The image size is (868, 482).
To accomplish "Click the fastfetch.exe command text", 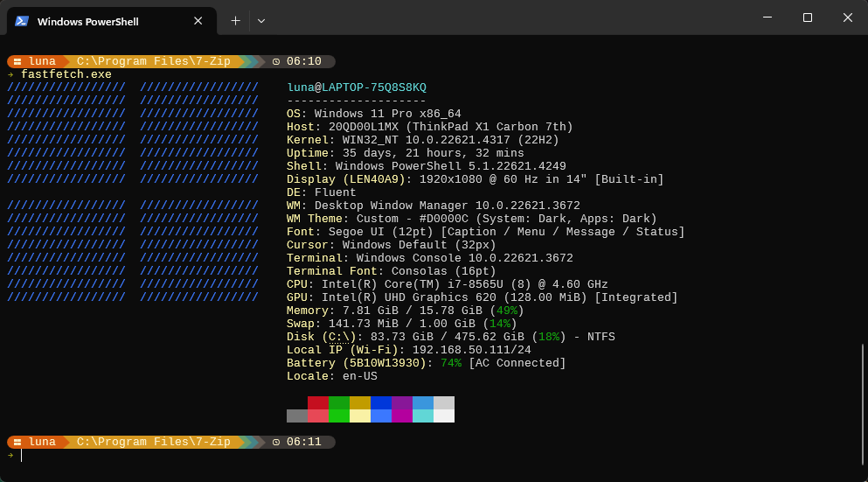I will coord(66,74).
